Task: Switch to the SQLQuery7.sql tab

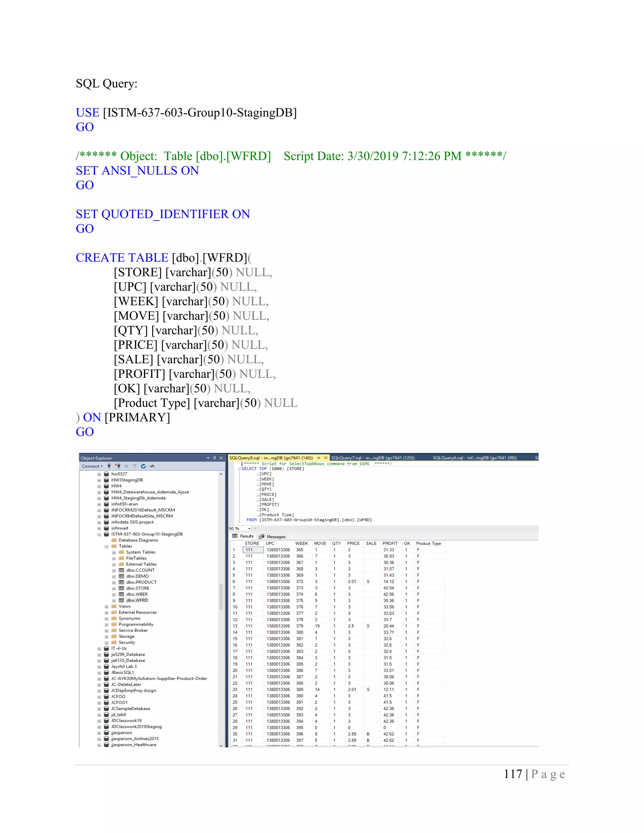Action: pyautogui.click(x=373, y=458)
